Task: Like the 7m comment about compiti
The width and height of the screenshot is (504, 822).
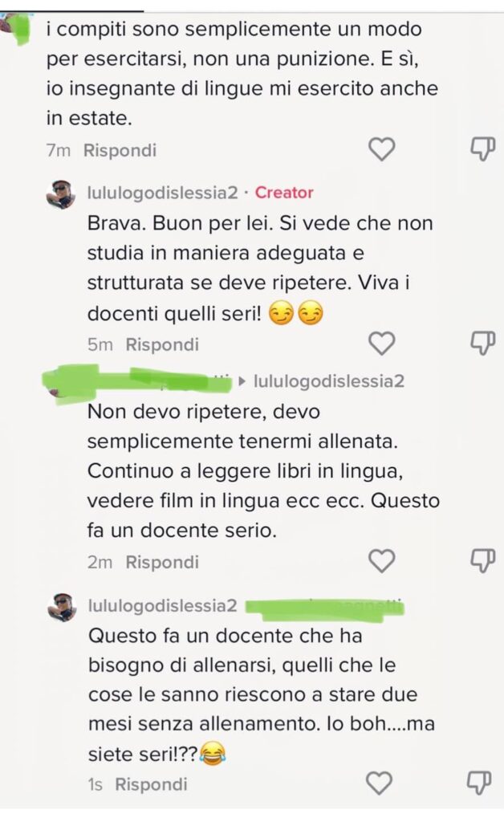Action: 382,150
